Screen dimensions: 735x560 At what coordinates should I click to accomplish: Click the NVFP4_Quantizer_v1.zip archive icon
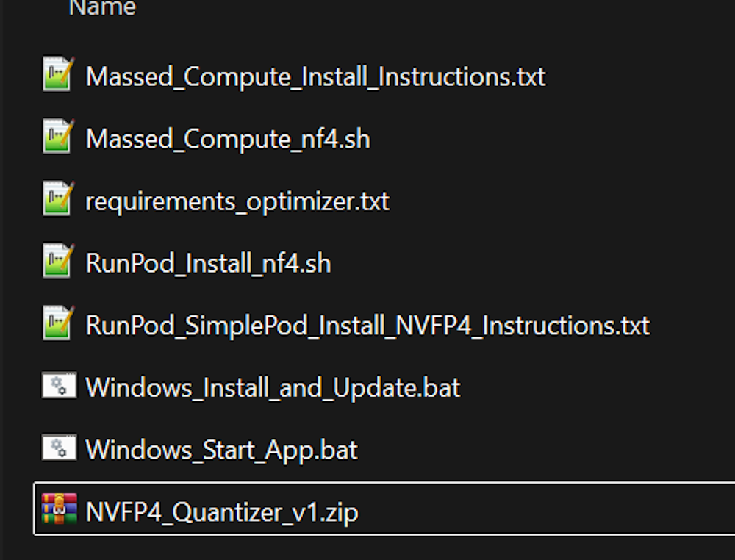pos(59,509)
